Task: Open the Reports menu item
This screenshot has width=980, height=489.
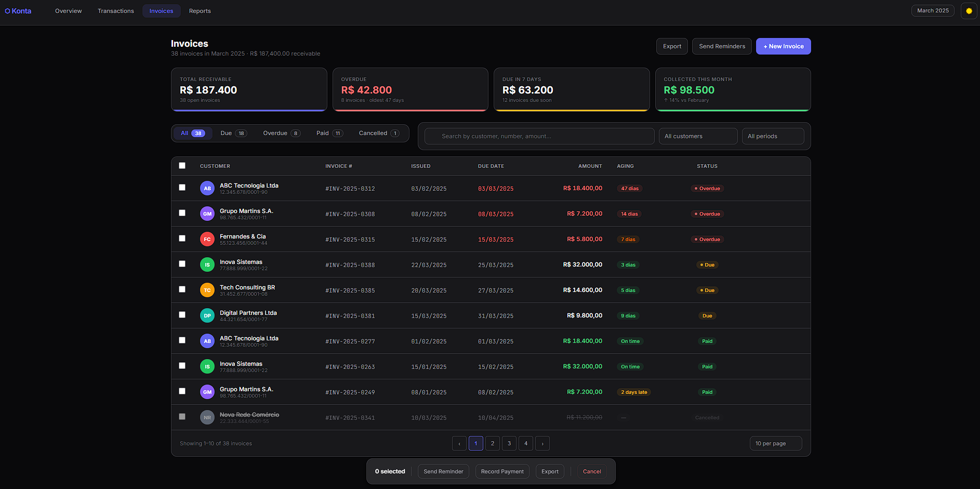Action: click(200, 11)
